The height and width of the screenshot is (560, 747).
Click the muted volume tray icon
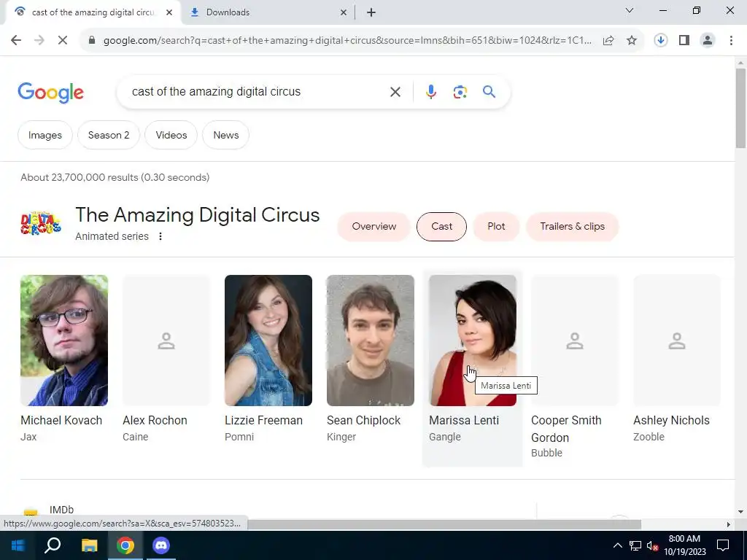click(x=652, y=545)
